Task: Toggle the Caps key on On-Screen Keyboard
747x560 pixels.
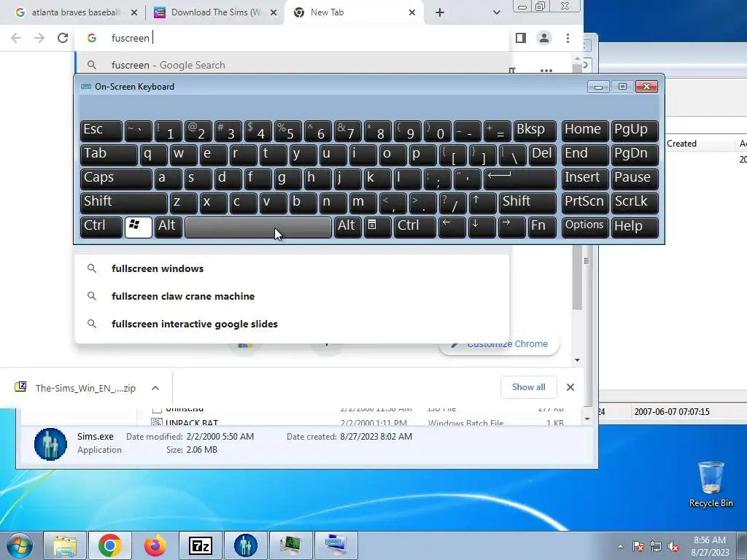Action: click(116, 179)
